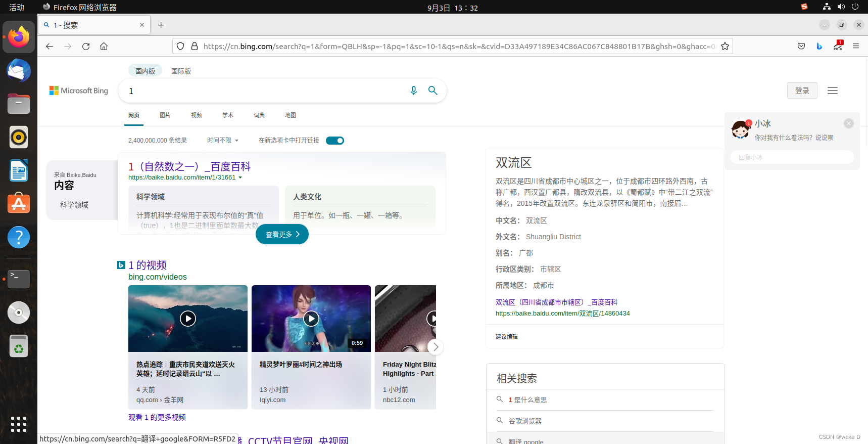Open Rhythmbox from the dock
The height and width of the screenshot is (444, 868).
tap(19, 137)
